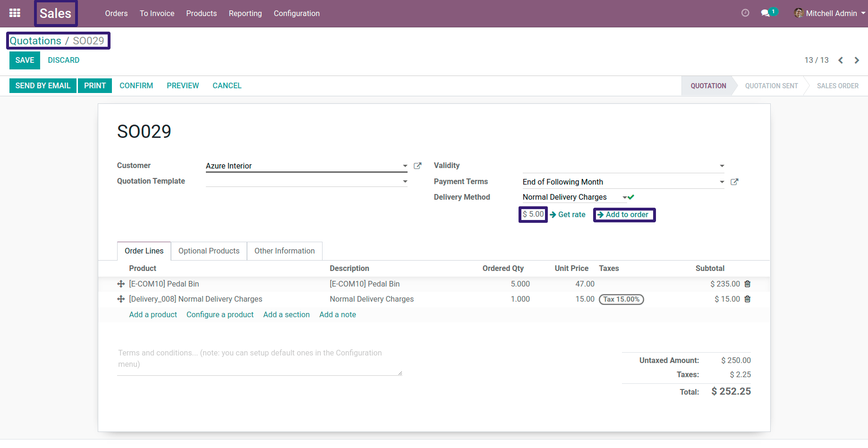Grab Delivery_008 row move handle
Image resolution: width=868 pixels, height=448 pixels.
click(x=121, y=299)
